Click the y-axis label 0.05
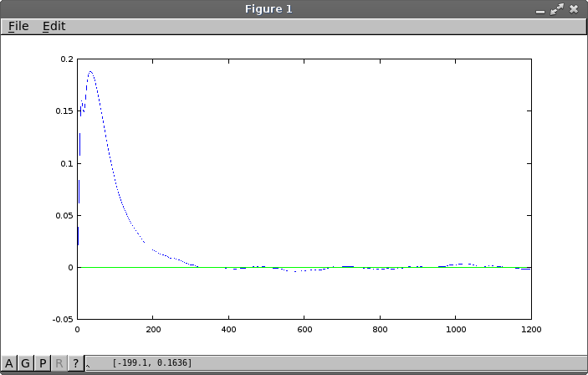Viewport: 588px width, 375px height. tap(64, 215)
